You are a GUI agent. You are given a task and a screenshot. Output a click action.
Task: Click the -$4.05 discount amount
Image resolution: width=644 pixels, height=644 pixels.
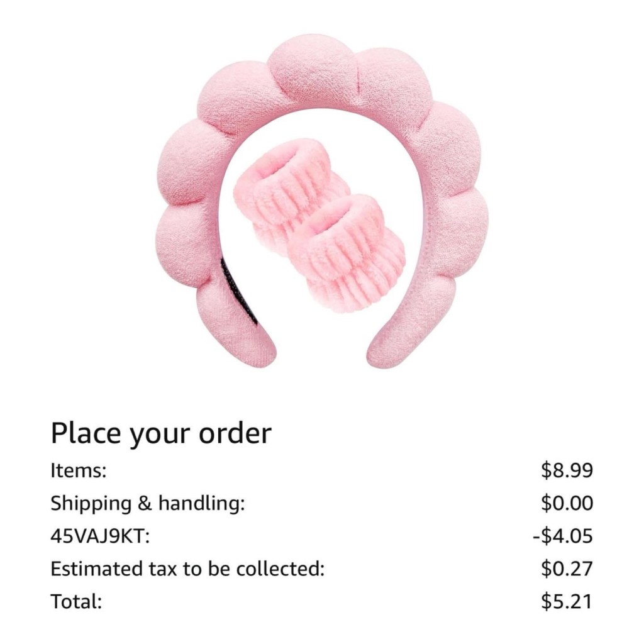(x=563, y=536)
